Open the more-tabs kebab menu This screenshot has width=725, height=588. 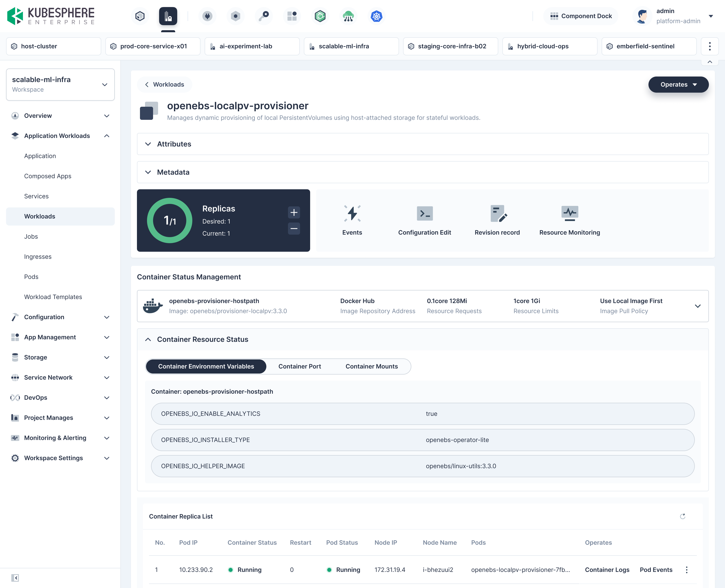(x=710, y=46)
